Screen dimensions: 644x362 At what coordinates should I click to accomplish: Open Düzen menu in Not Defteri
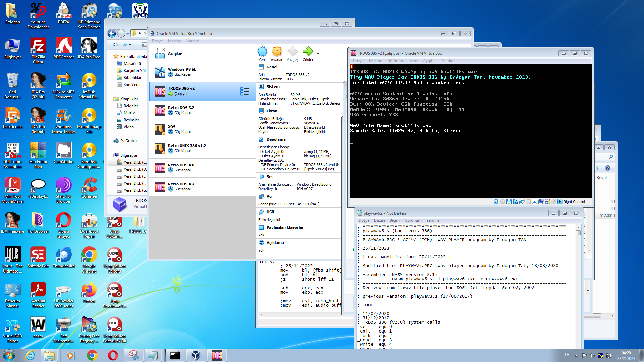379,220
